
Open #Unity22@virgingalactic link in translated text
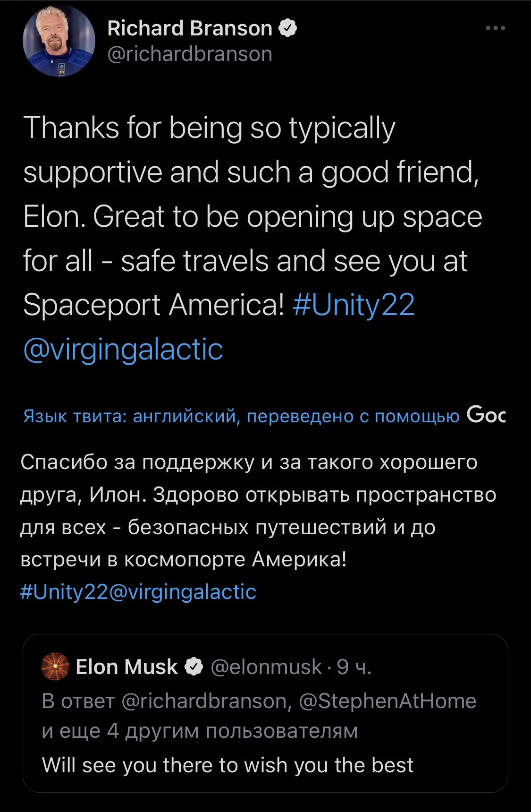tap(138, 591)
